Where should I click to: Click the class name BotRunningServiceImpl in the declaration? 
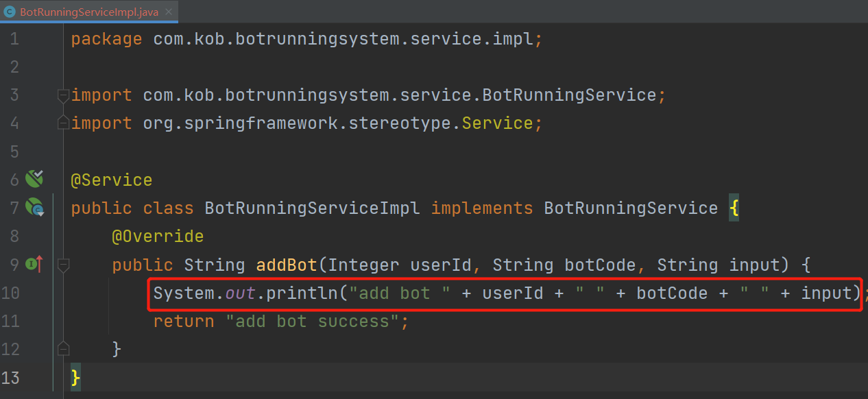coord(312,208)
